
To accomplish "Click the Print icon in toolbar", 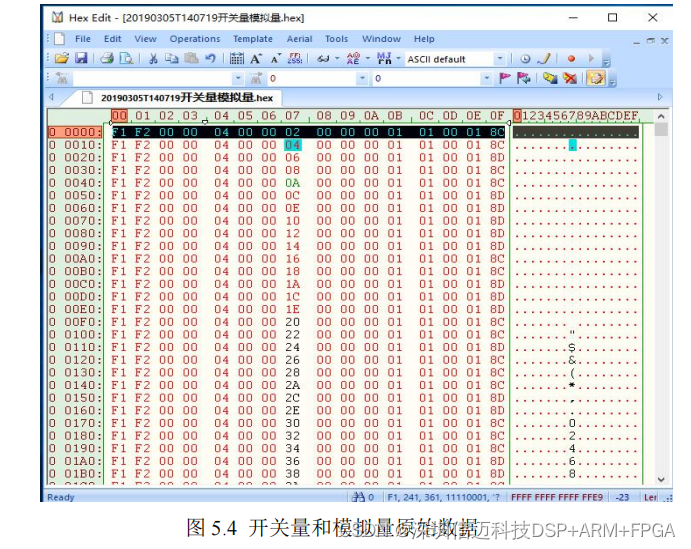I will 106,59.
